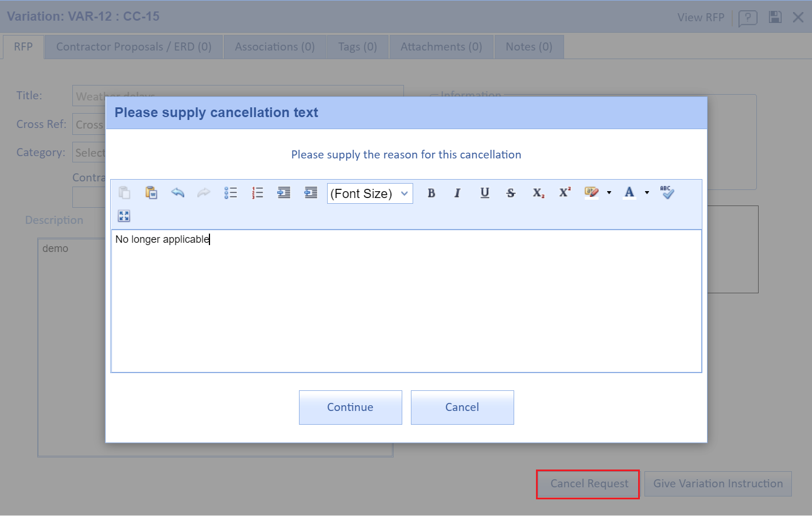The image size is (812, 516).
Task: Open the Font Size dropdown
Action: pos(370,193)
